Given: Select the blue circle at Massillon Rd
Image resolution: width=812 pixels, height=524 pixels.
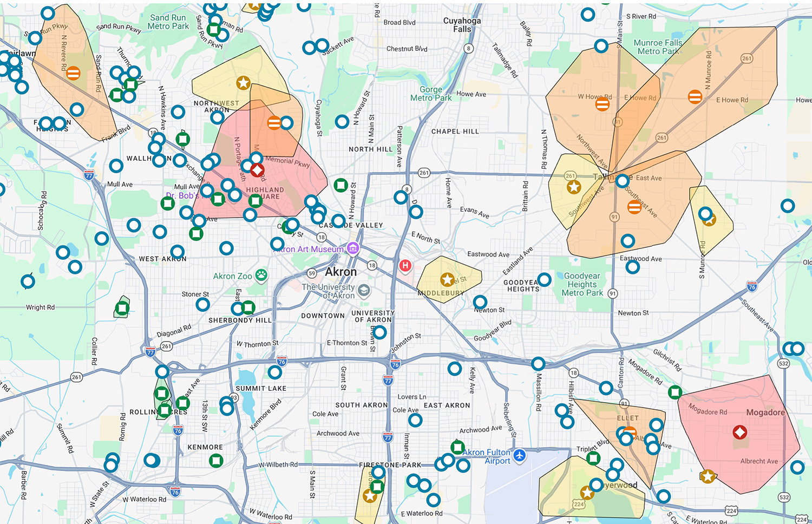Looking at the screenshot, I should pyautogui.click(x=538, y=364).
